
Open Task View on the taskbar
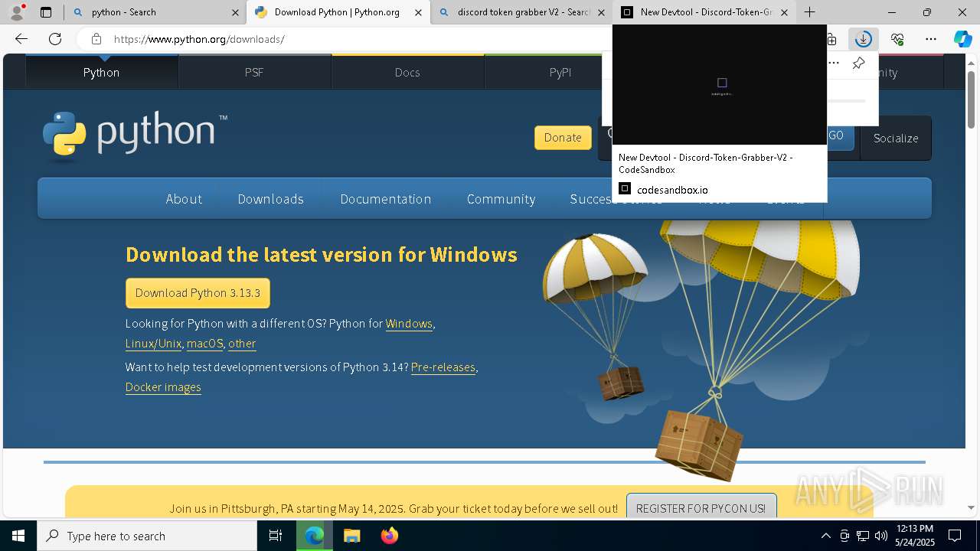[x=276, y=536]
